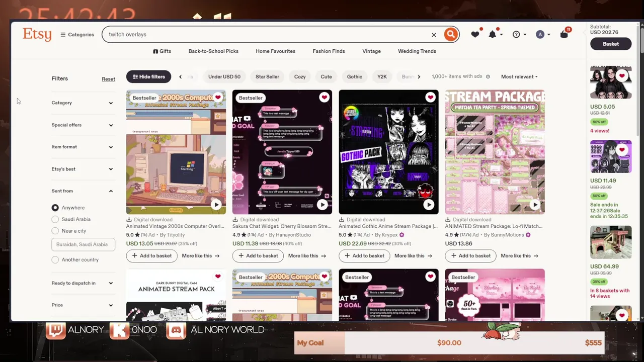Collapse the Sent from filter section

83,191
